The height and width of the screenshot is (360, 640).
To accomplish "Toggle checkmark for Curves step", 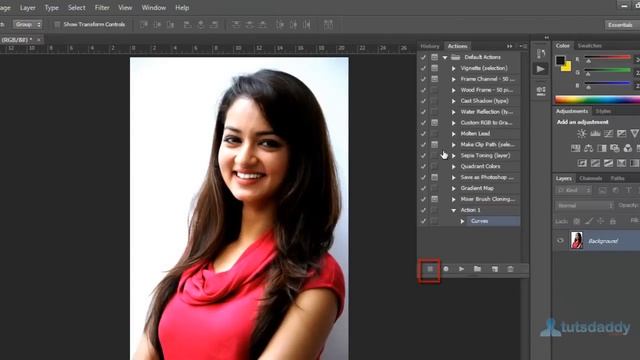I will pyautogui.click(x=423, y=221).
